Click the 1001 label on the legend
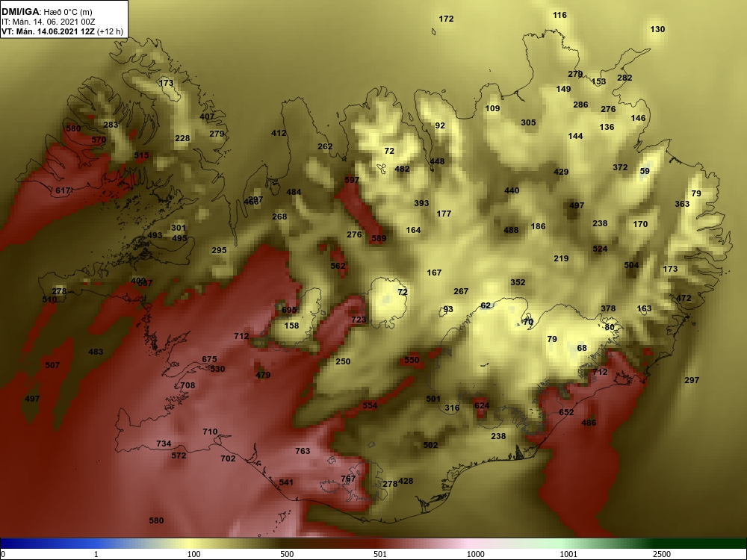This screenshot has height=560, width=747. coord(568,554)
